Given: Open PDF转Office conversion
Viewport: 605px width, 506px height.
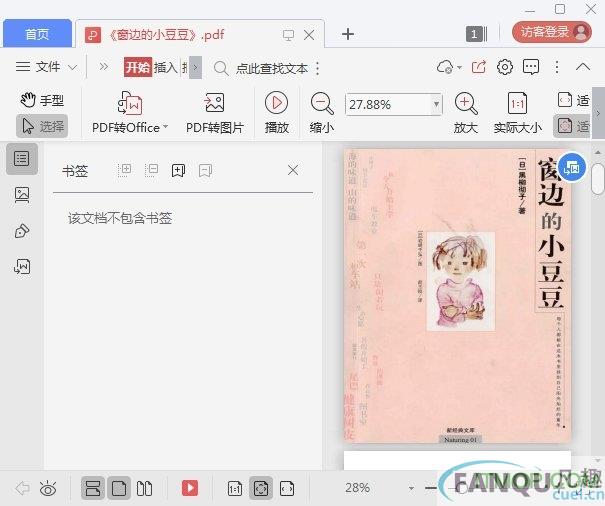Looking at the screenshot, I should [x=130, y=112].
